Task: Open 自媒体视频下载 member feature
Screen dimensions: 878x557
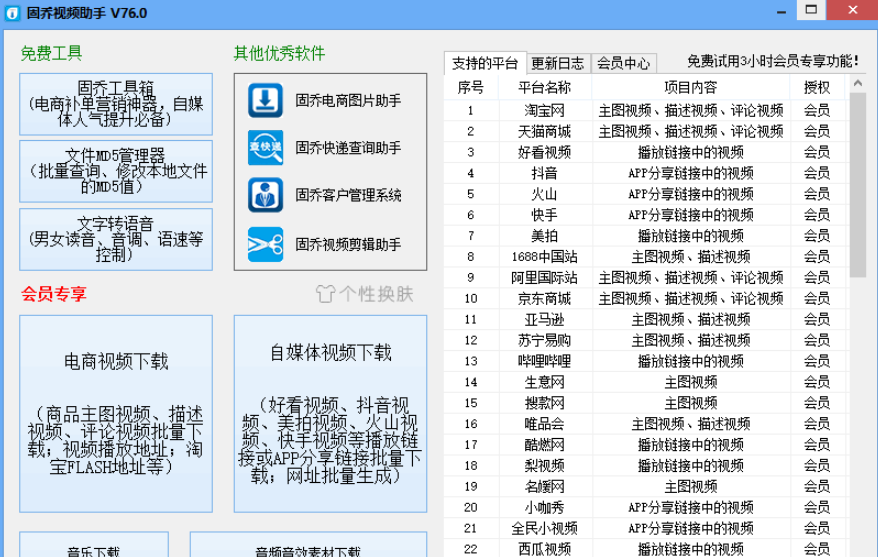Action: coord(330,414)
